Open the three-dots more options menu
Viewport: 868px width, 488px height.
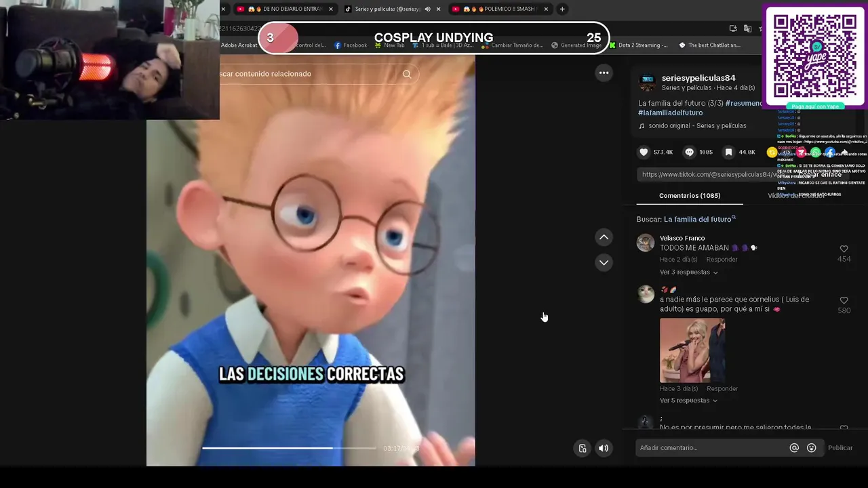(604, 73)
